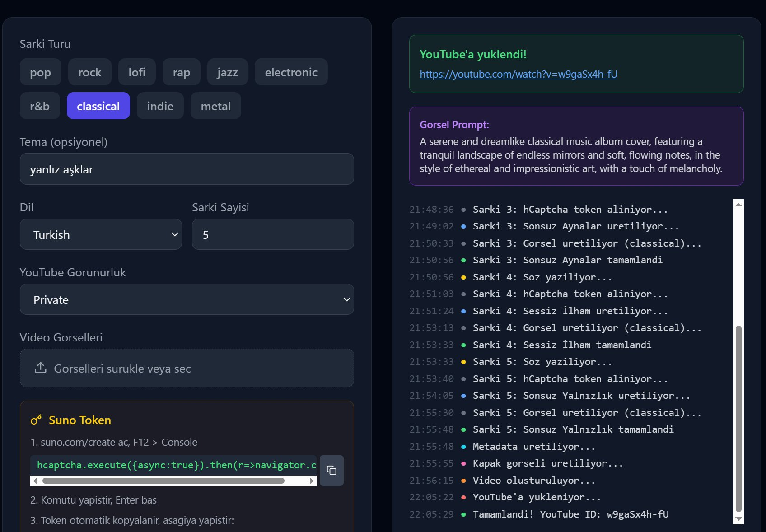The height and width of the screenshot is (532, 766).
Task: Select the rock genre chip
Action: point(89,72)
